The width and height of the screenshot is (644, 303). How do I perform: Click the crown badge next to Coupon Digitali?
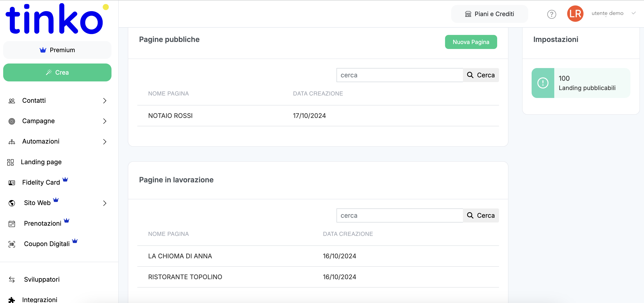coord(75,241)
